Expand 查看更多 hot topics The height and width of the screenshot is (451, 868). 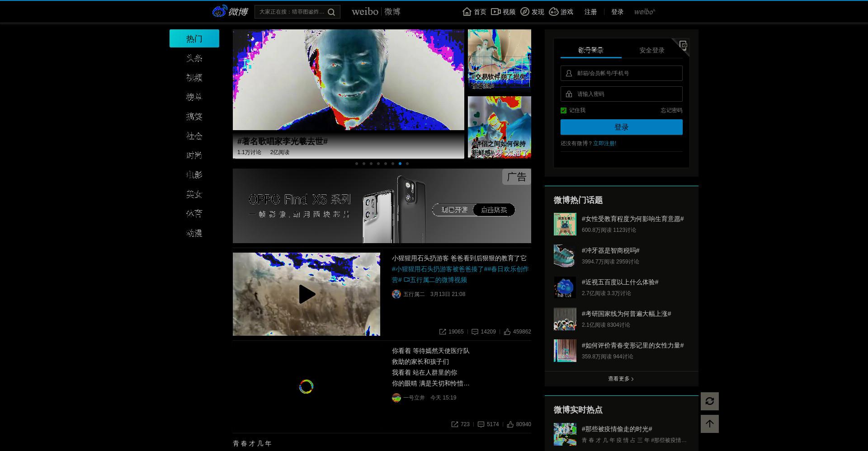click(x=621, y=379)
